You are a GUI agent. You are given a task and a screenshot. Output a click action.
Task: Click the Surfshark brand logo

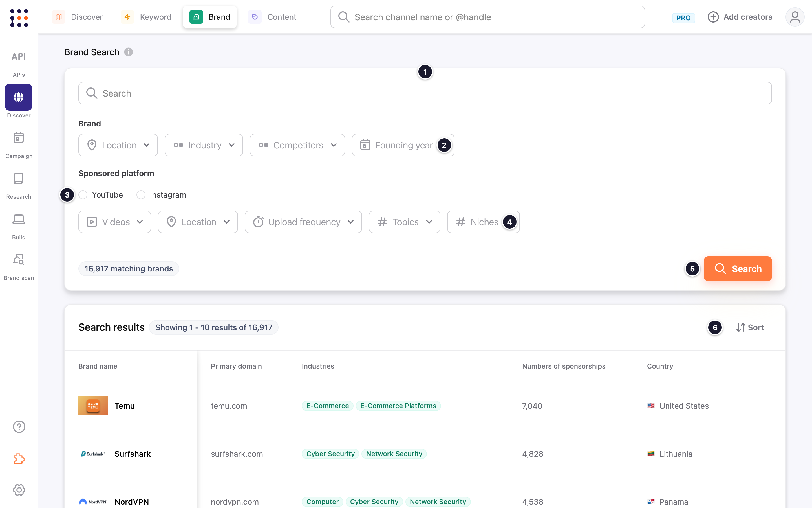pyautogui.click(x=93, y=454)
